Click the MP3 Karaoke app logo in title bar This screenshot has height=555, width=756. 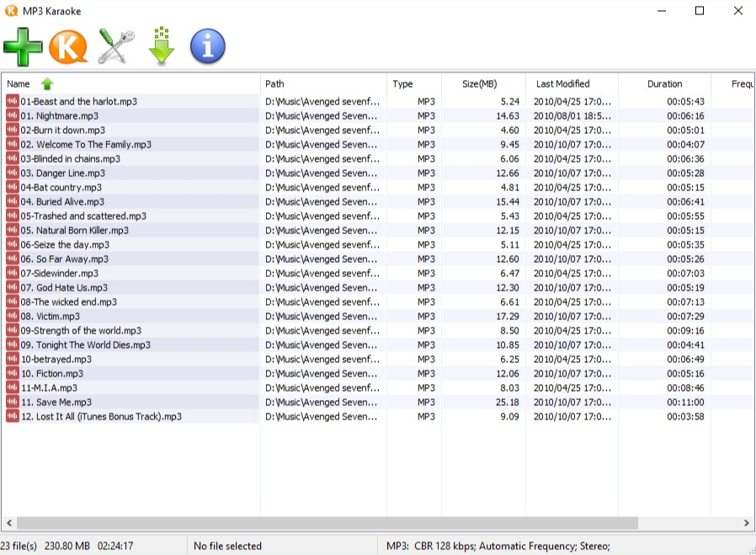(x=11, y=11)
